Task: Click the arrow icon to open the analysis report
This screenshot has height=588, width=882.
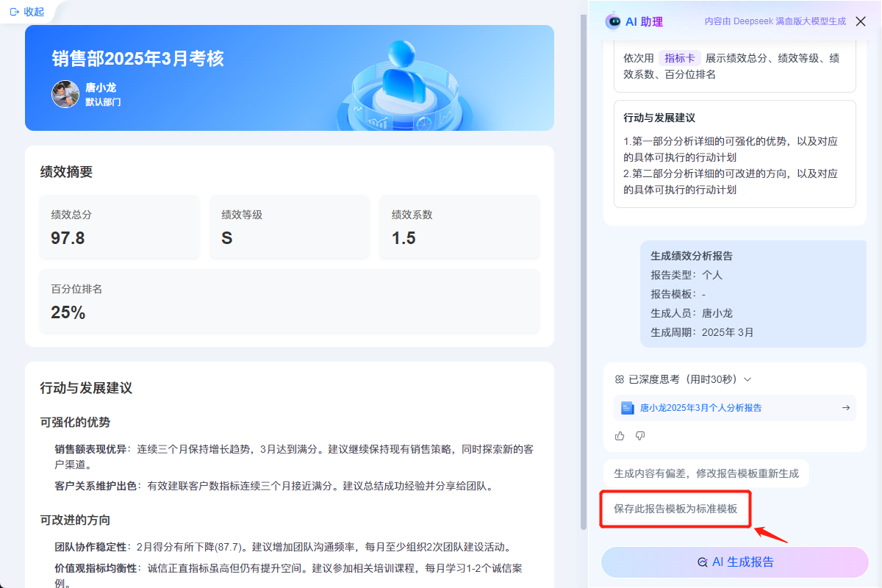Action: point(845,408)
